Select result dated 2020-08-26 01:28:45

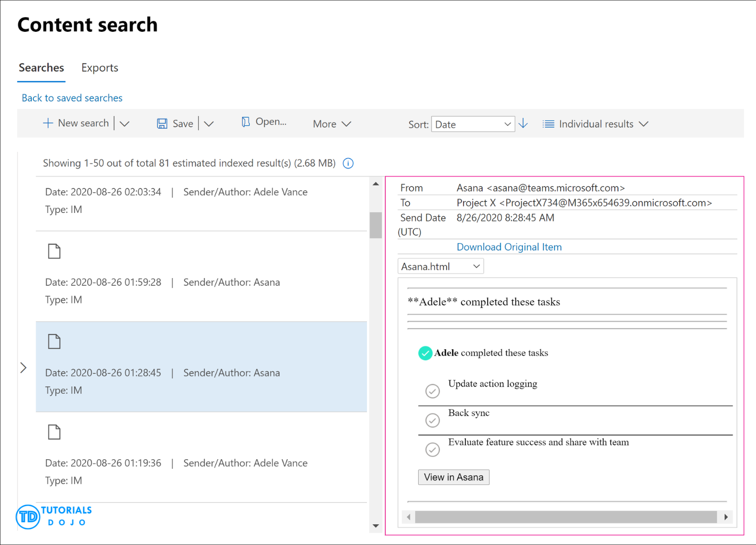[201, 367]
